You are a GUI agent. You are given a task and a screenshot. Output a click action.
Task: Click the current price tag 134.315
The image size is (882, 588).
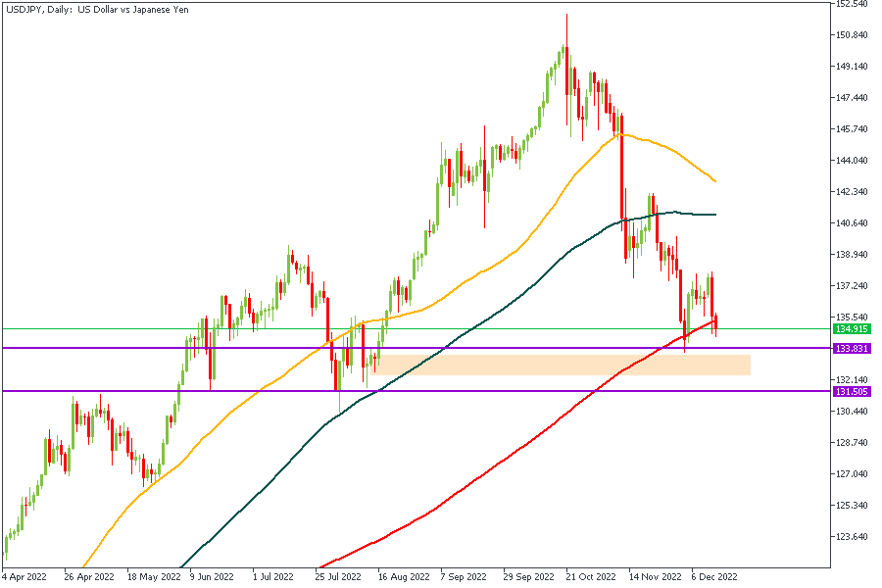pos(852,329)
